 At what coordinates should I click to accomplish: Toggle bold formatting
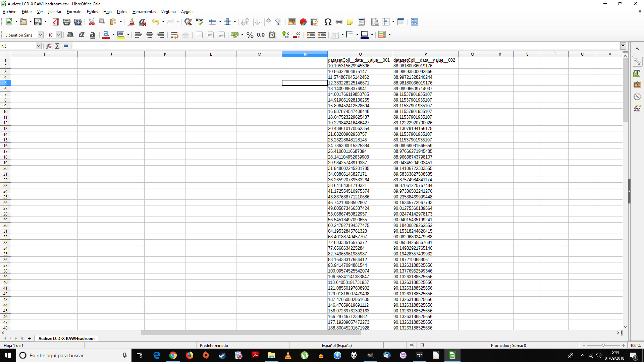(x=70, y=35)
